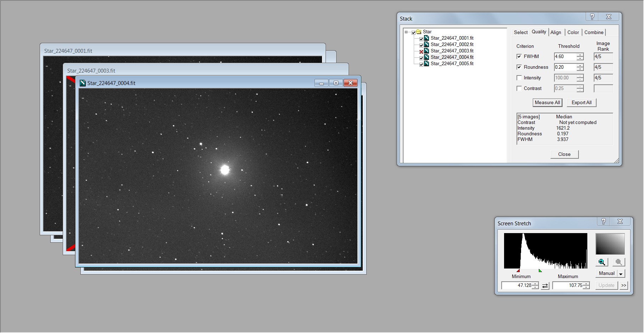Switch to the Combine tab
Screen dimensions: 644x333
point(594,32)
